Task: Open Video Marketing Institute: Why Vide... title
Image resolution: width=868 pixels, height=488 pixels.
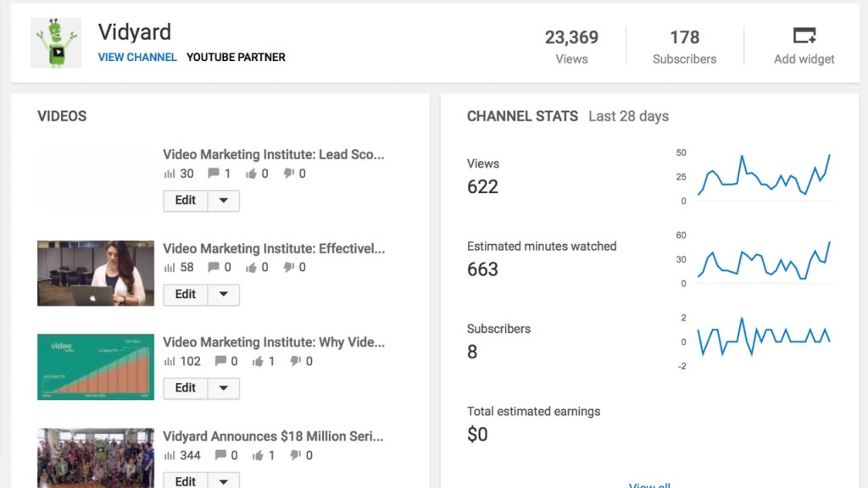Action: tap(274, 342)
